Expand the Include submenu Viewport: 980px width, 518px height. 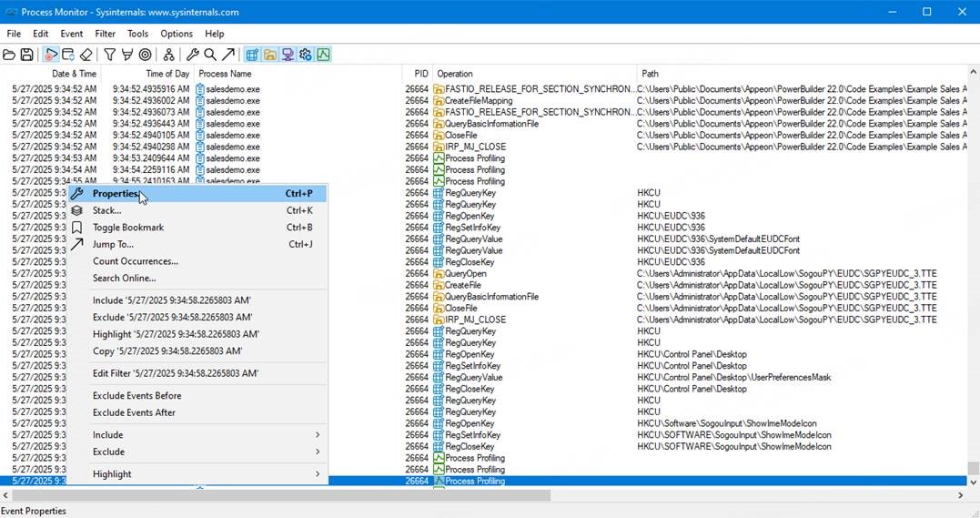pyautogui.click(x=197, y=435)
